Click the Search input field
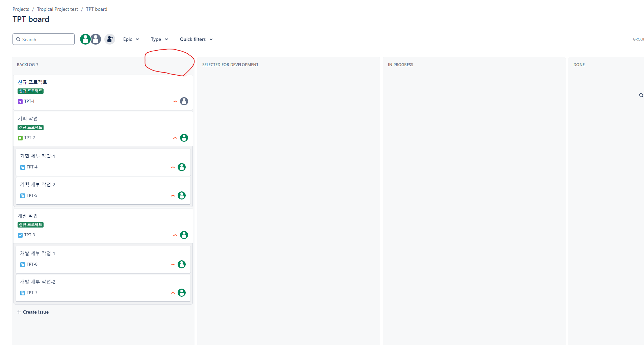The height and width of the screenshot is (345, 644). pos(44,39)
